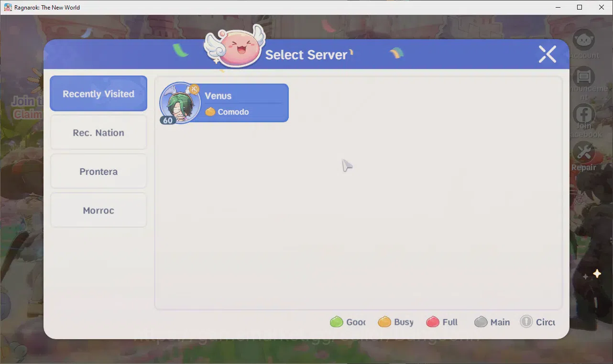Viewport: 613px width, 364px height.
Task: Open the Account icon behind the dialog
Action: [x=584, y=41]
